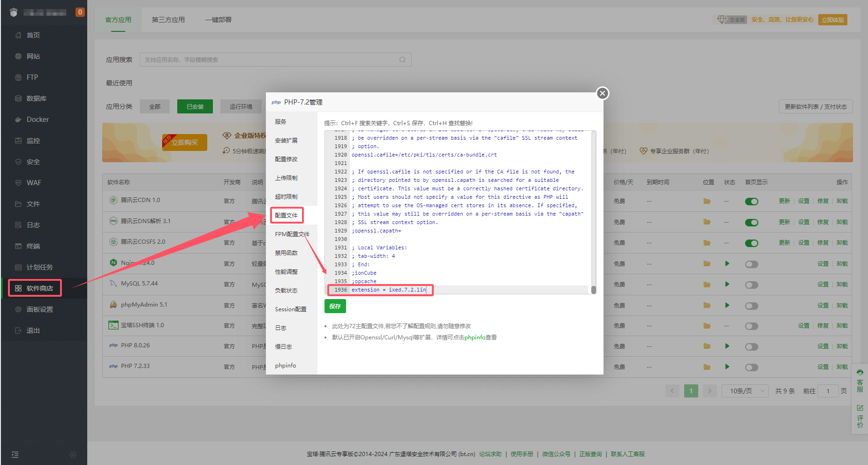The height and width of the screenshot is (465, 868).
Task: Filter apps by 全部 category
Action: [155, 106]
